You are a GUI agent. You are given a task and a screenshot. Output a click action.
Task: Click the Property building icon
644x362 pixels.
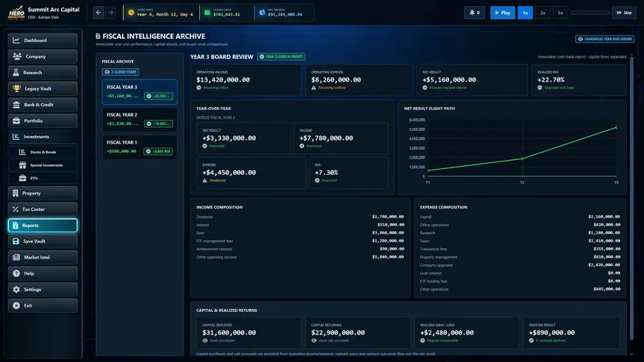click(16, 193)
